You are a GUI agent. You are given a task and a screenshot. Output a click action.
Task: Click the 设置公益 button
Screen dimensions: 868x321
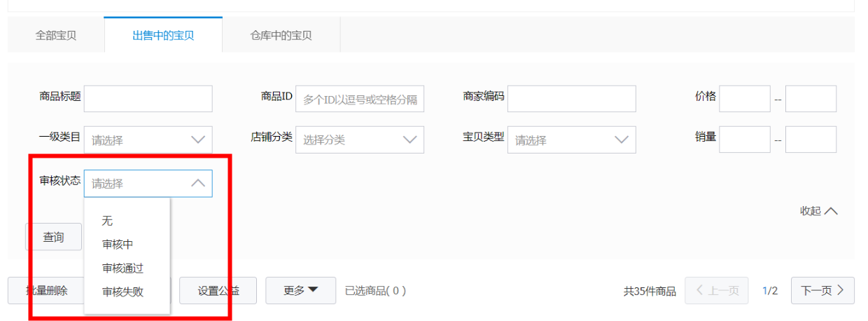[218, 291]
